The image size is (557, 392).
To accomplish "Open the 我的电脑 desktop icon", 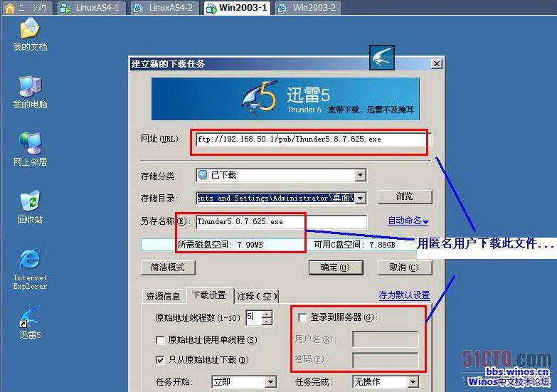I will click(30, 92).
